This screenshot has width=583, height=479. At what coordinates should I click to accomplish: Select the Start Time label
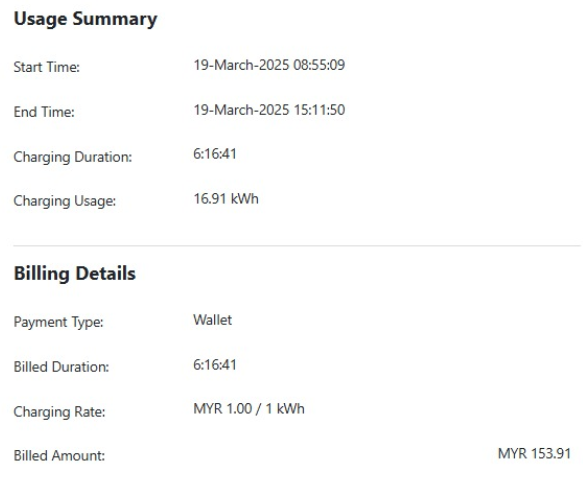point(46,67)
